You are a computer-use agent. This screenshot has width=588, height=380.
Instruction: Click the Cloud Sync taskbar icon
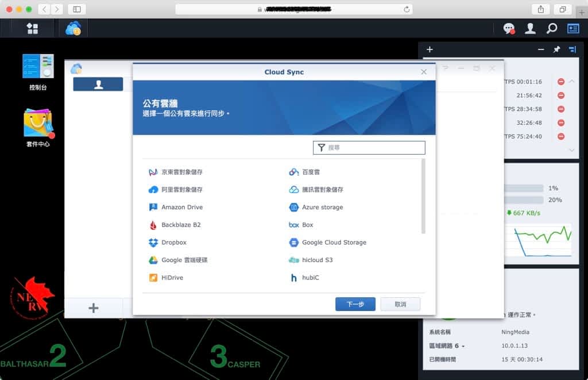[73, 29]
